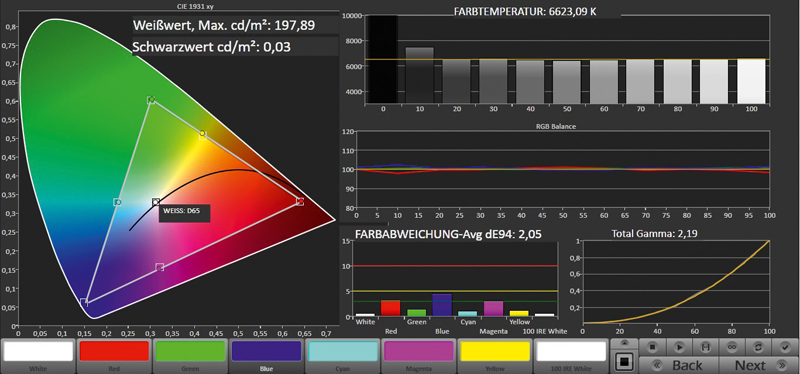Click the 'Total Gamma: 2,19' label
Viewport: 800px width, 374px height.
click(655, 234)
